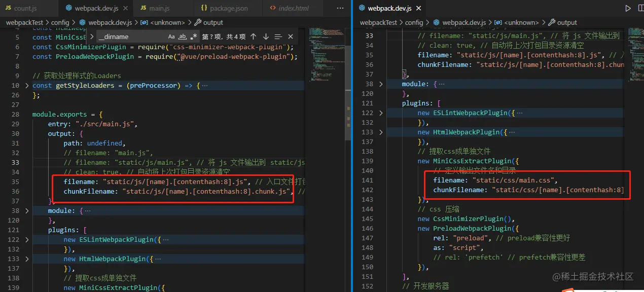
Task: Expand folded module block line 38, left editor
Action: 27,211
